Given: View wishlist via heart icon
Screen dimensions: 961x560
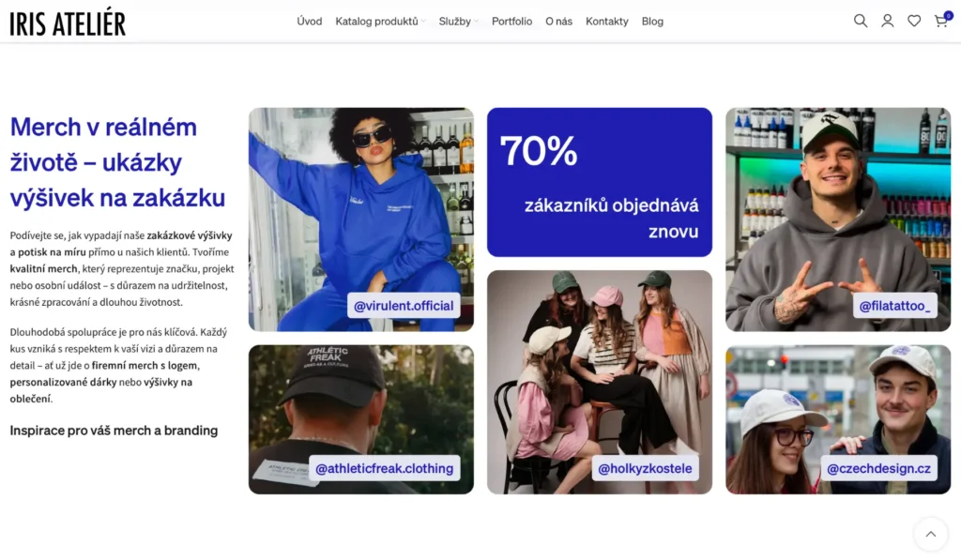Looking at the screenshot, I should [914, 21].
